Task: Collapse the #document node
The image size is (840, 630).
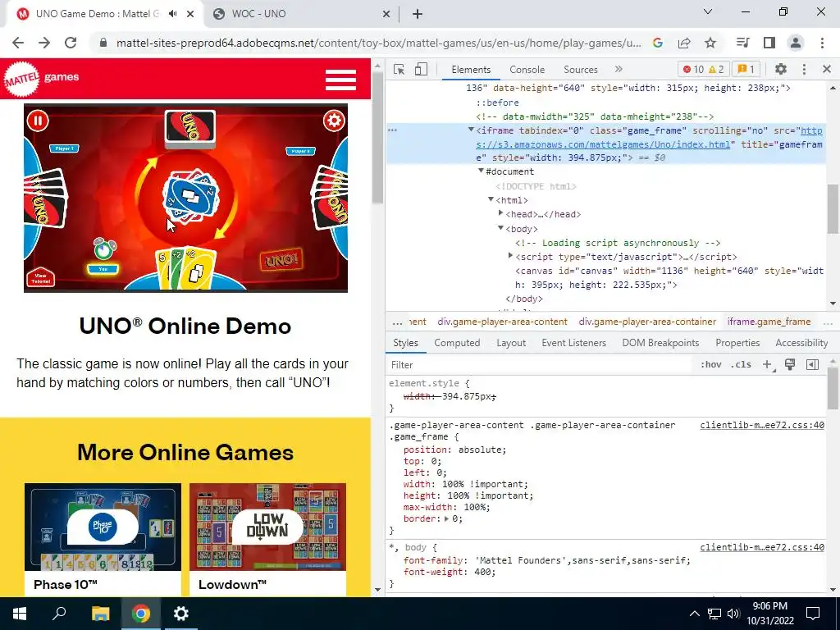Action: [481, 171]
